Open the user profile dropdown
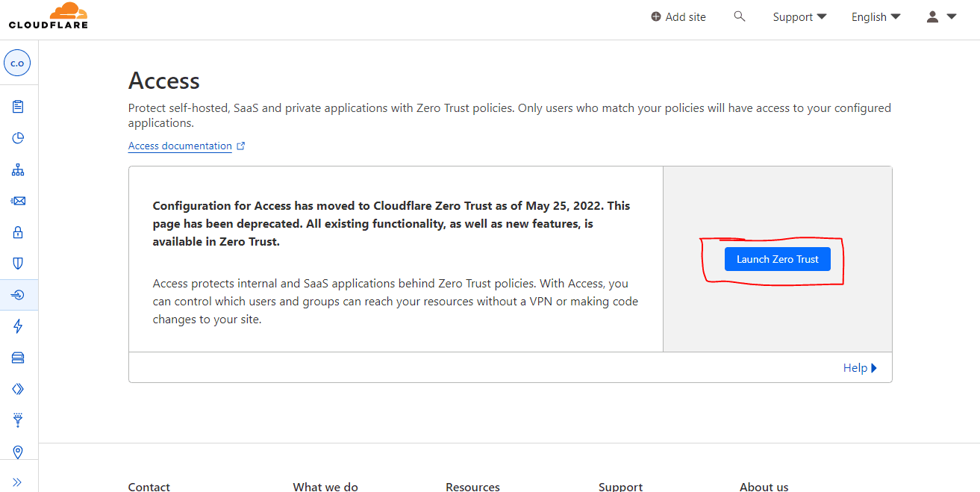The width and height of the screenshot is (980, 492). 941,16
